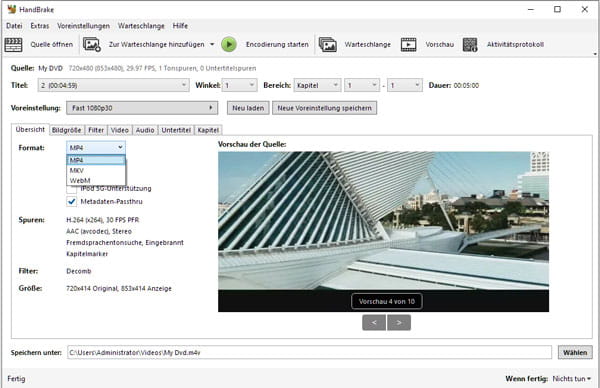The width and height of the screenshot is (600, 388).
Task: Switch to the Audio tab
Action: [x=145, y=130]
